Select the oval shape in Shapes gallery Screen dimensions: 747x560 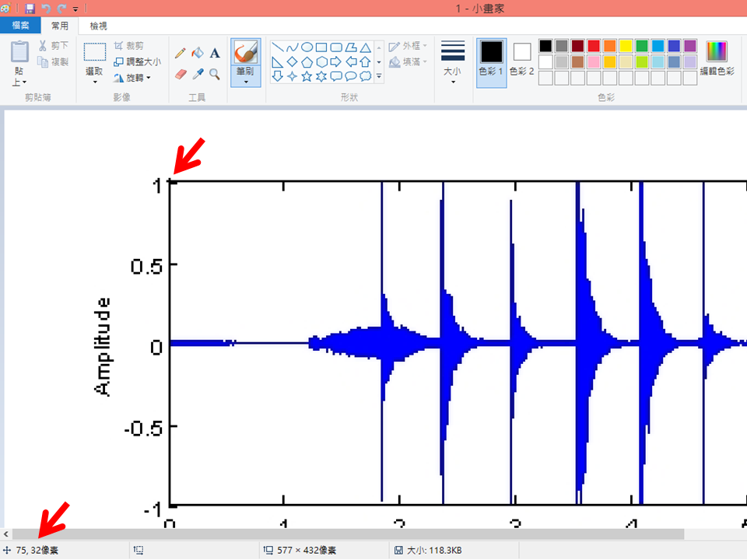click(306, 48)
